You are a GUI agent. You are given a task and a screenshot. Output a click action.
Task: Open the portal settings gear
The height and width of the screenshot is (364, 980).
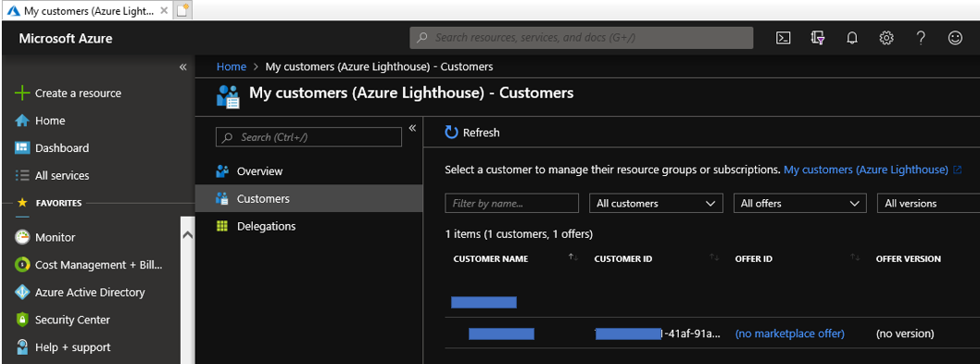(886, 38)
